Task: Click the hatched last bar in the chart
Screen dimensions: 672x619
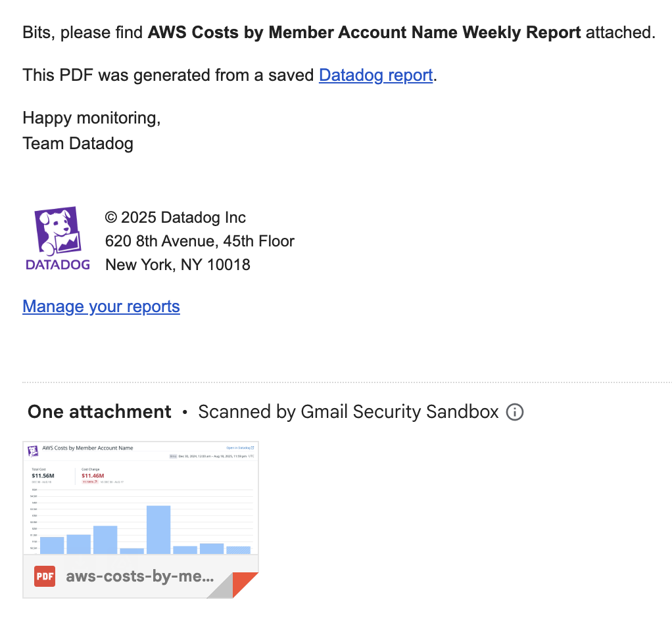Action: point(238,550)
